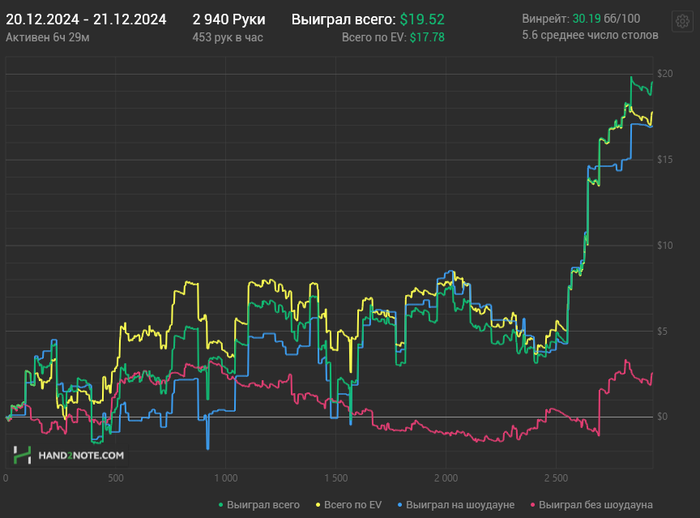This screenshot has width=700, height=518.
Task: Click the '30.19' winrate value
Action: click(x=586, y=19)
